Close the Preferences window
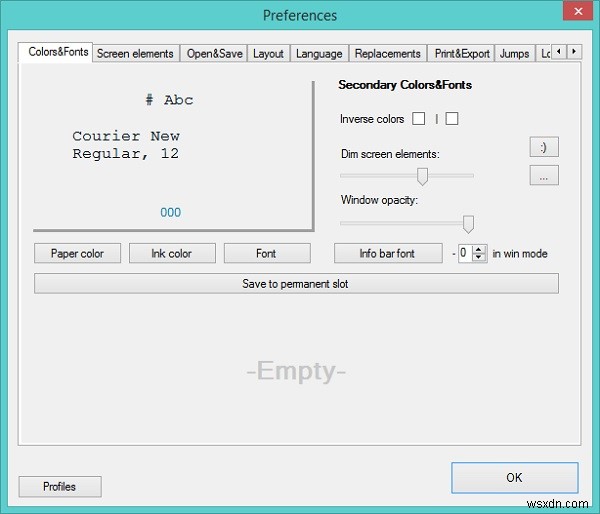The image size is (600, 514). (578, 11)
